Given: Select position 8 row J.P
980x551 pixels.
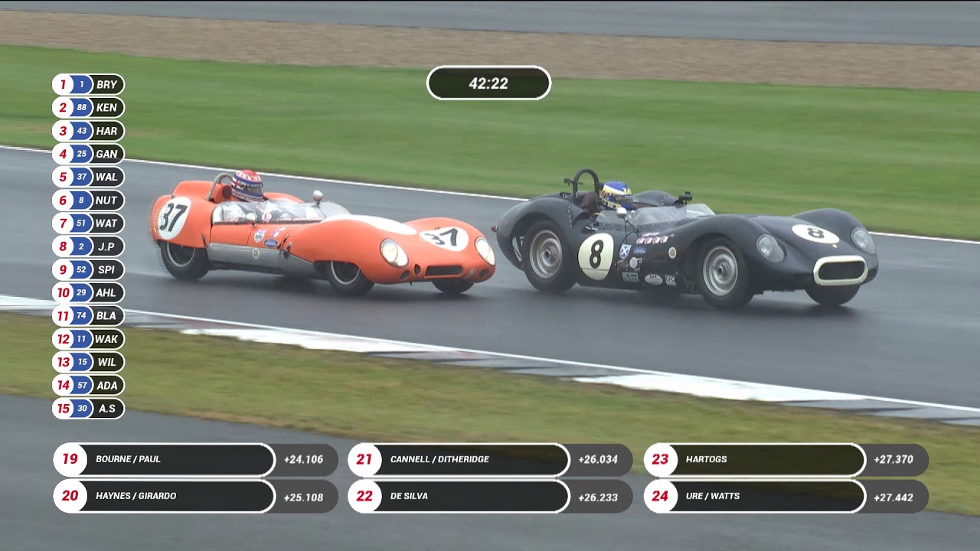Looking at the screenshot, I should click(88, 246).
